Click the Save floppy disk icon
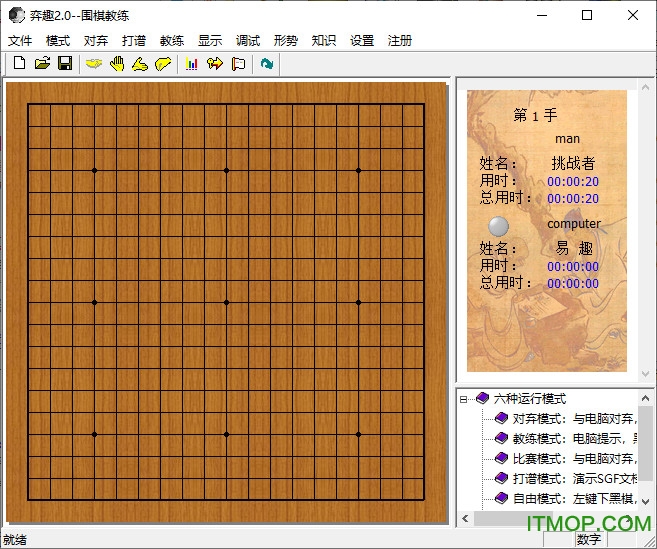Screen dimensions: 657x549 pos(65,63)
